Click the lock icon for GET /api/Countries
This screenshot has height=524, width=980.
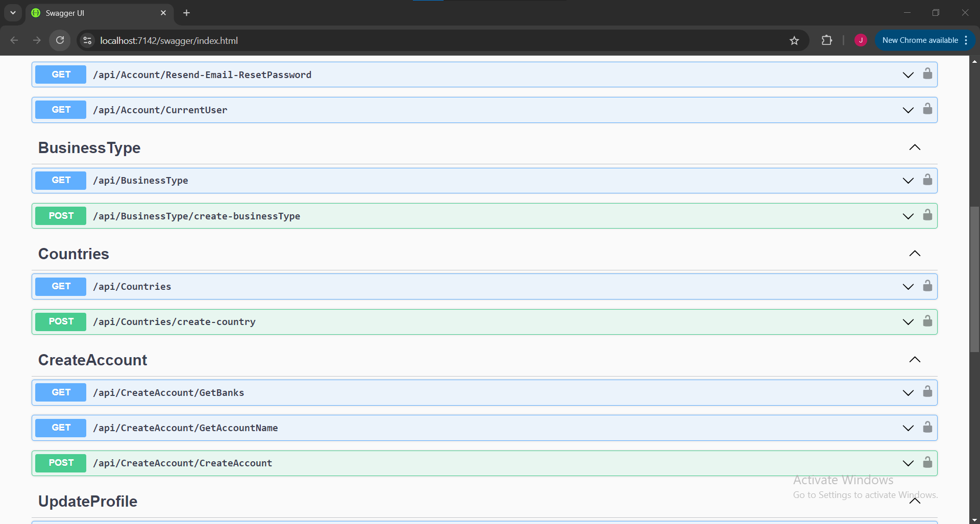(x=927, y=286)
